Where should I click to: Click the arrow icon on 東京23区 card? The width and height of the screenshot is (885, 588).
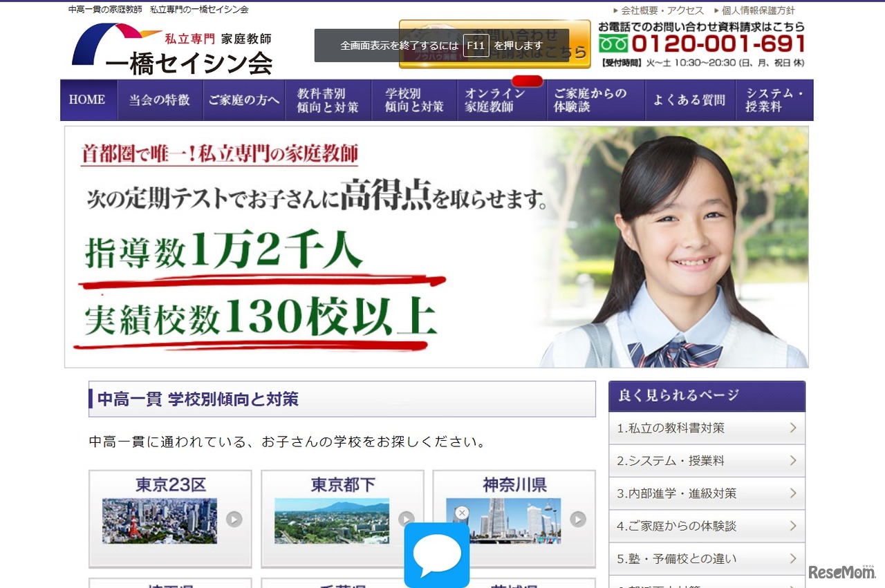[234, 519]
